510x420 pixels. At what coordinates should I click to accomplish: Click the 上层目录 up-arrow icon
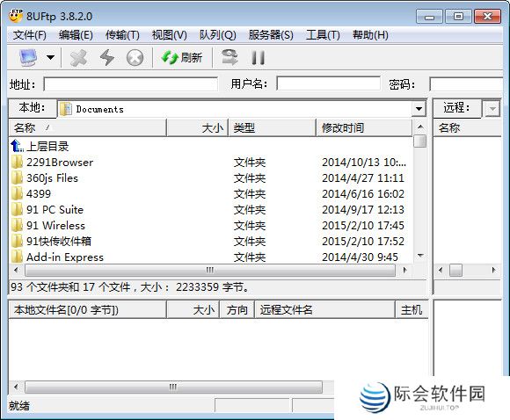[17, 146]
